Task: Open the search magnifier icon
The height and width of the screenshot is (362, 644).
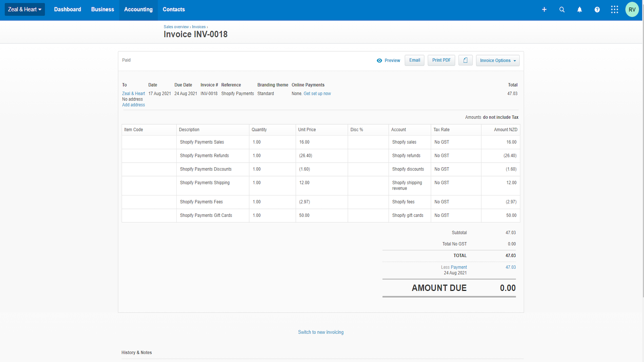Action: [x=562, y=9]
